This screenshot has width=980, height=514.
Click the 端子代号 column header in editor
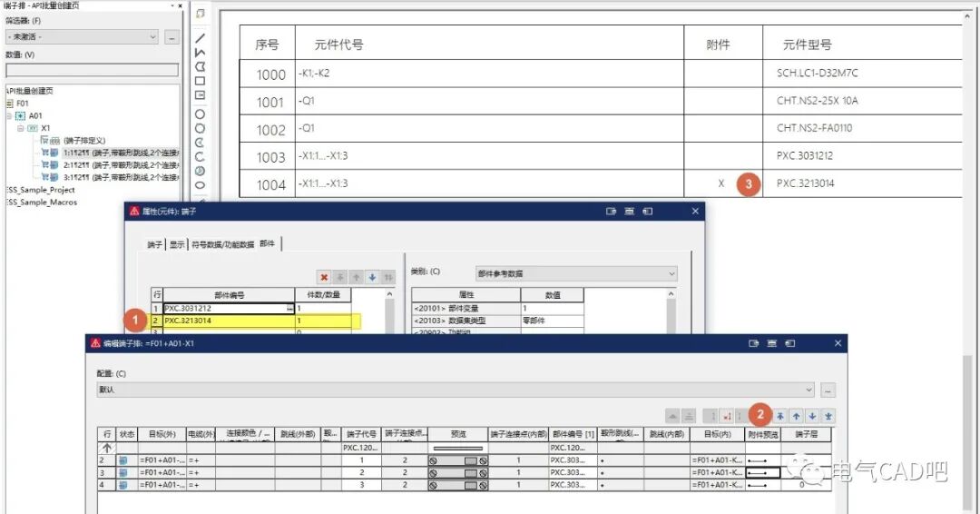coord(361,434)
